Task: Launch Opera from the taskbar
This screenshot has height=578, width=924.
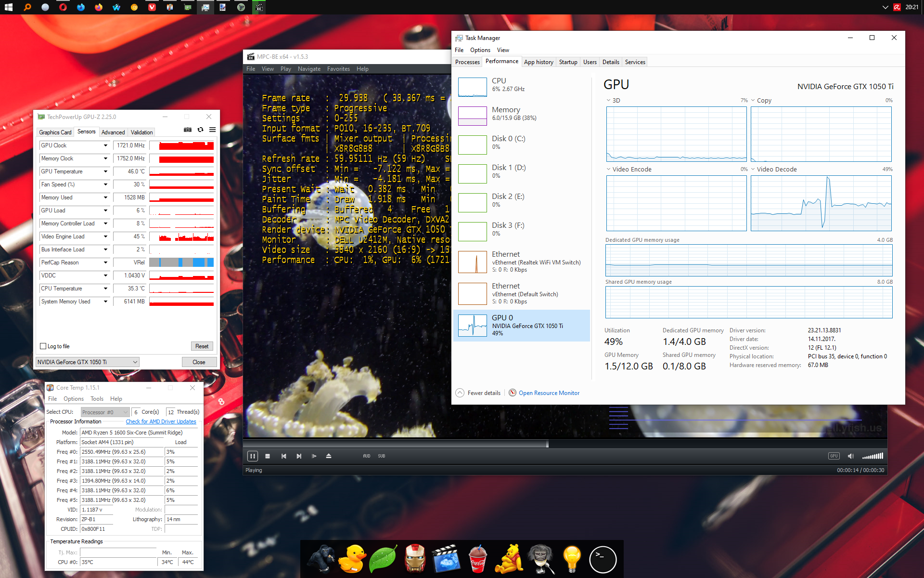Action: [63, 7]
